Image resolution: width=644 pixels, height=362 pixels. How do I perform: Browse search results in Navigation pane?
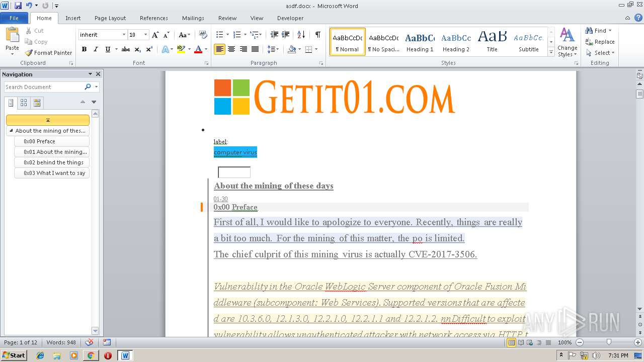37,103
